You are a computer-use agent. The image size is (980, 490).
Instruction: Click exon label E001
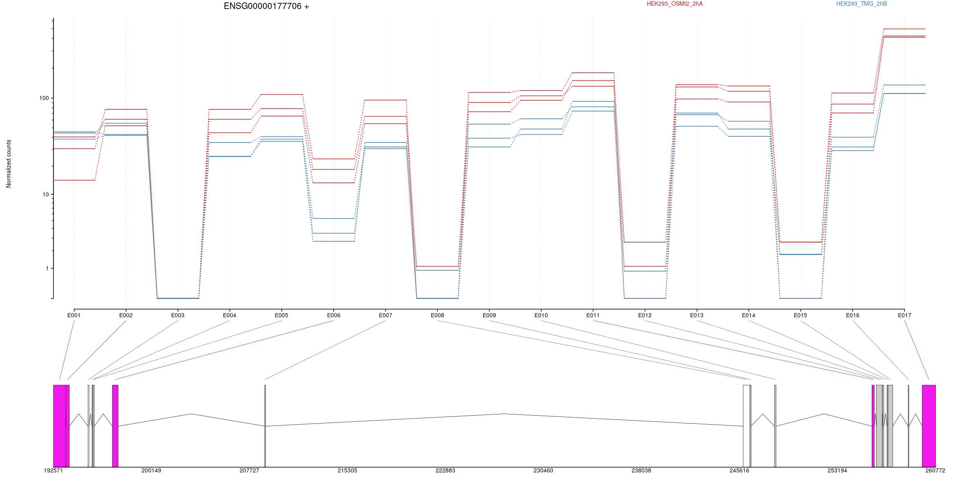[74, 315]
